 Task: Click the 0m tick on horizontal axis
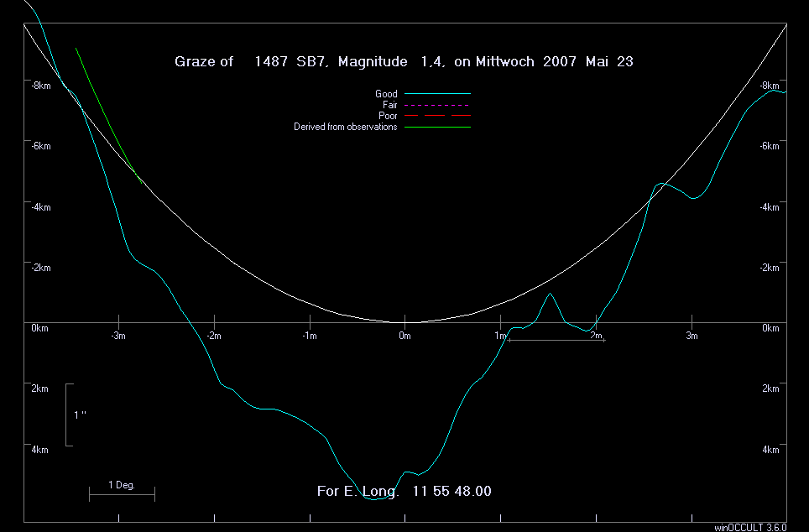click(404, 336)
